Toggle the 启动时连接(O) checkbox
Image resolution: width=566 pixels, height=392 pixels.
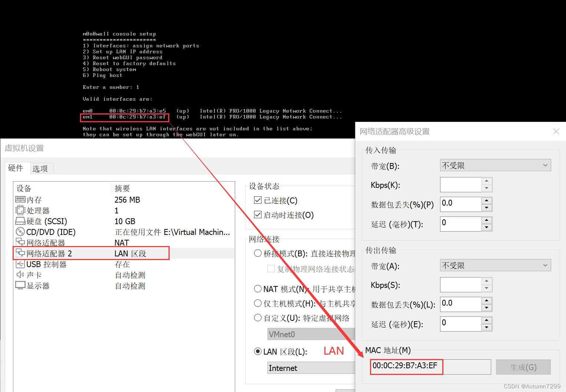tap(258, 215)
